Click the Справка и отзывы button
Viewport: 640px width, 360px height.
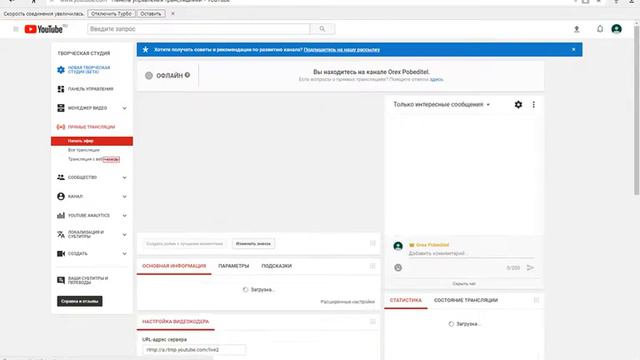tap(80, 301)
